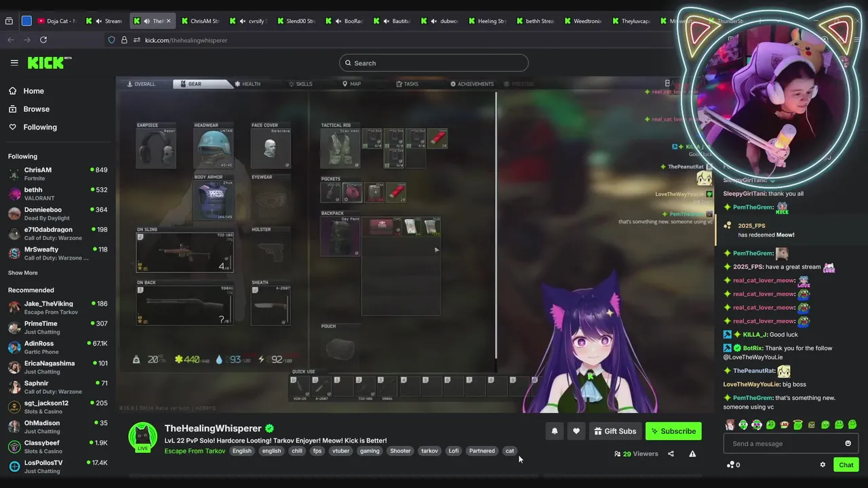Click the report warning triangle icon
Image resolution: width=868 pixels, height=488 pixels.
(x=692, y=453)
